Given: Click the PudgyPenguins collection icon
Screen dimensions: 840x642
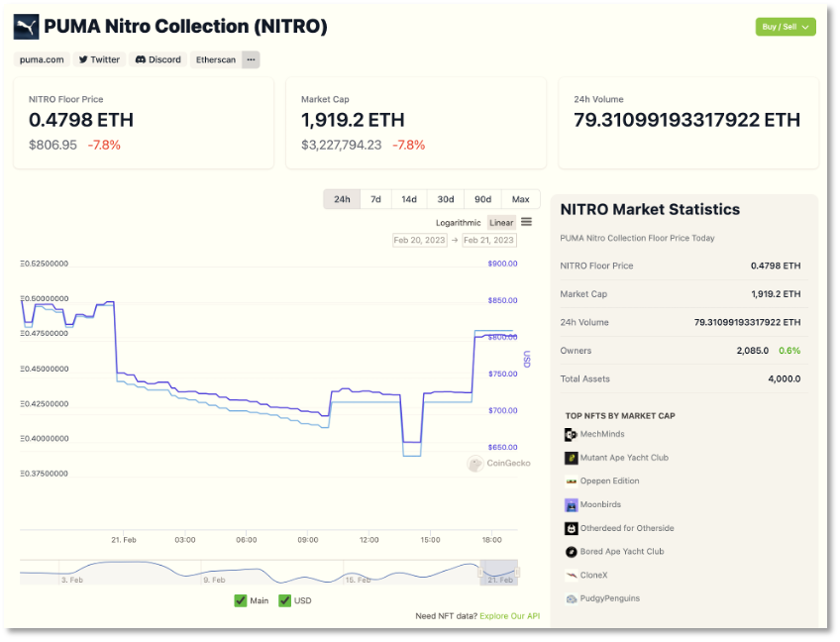Looking at the screenshot, I should 571,599.
